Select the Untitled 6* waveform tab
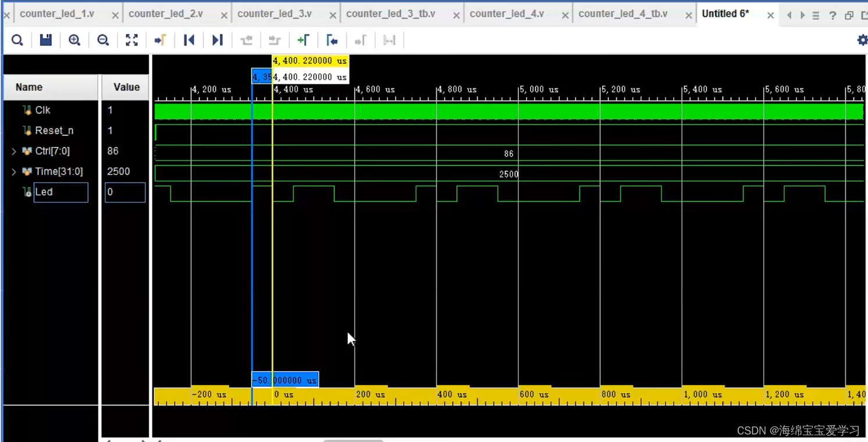This screenshot has height=442, width=868. pos(725,13)
